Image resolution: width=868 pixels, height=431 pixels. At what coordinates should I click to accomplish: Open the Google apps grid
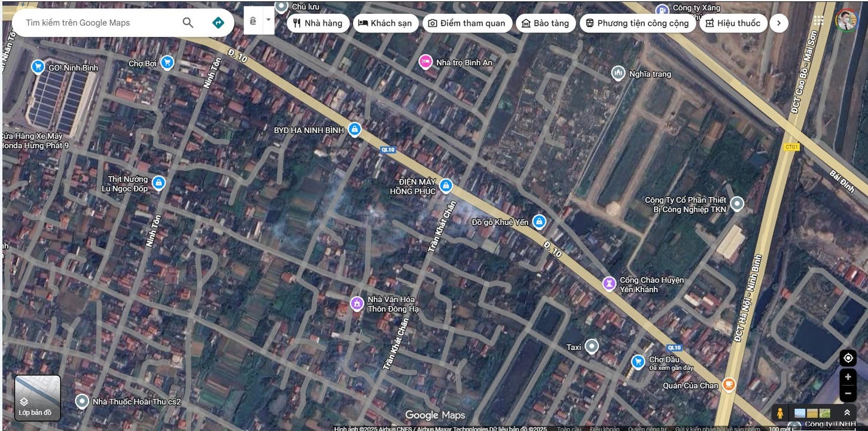[x=818, y=20]
